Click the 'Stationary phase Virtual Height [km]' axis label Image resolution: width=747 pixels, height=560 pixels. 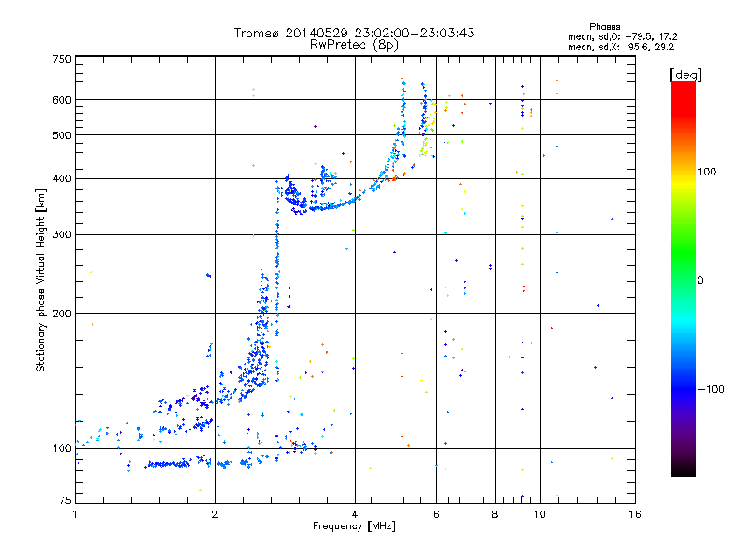point(40,280)
